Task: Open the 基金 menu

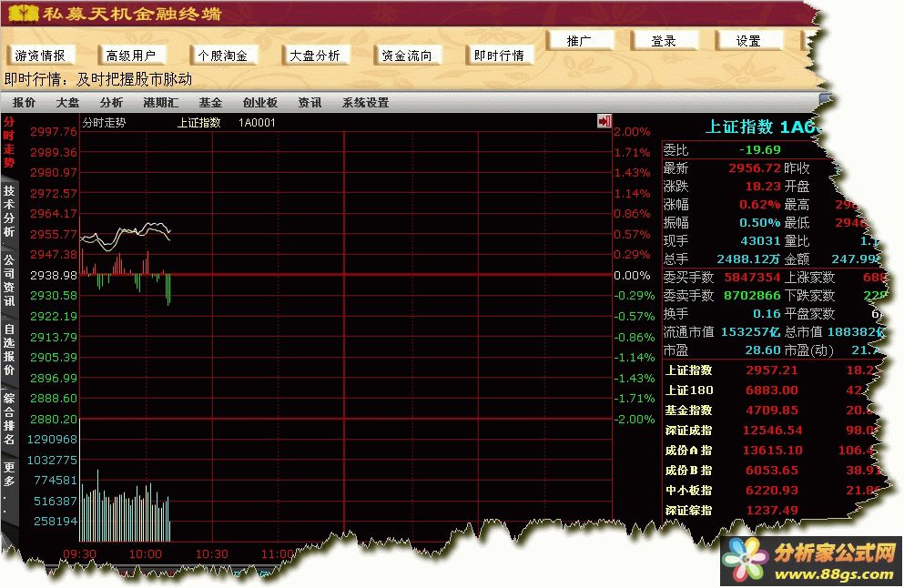Action: point(210,103)
